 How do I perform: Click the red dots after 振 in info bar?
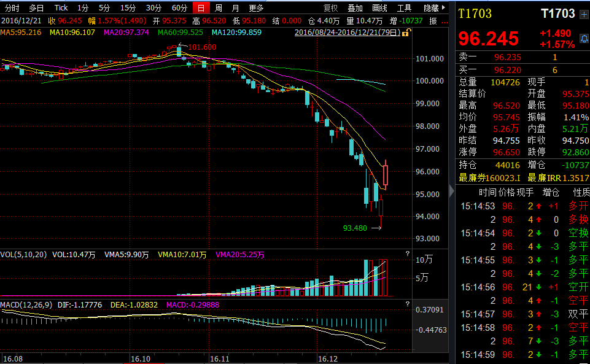coord(446,21)
